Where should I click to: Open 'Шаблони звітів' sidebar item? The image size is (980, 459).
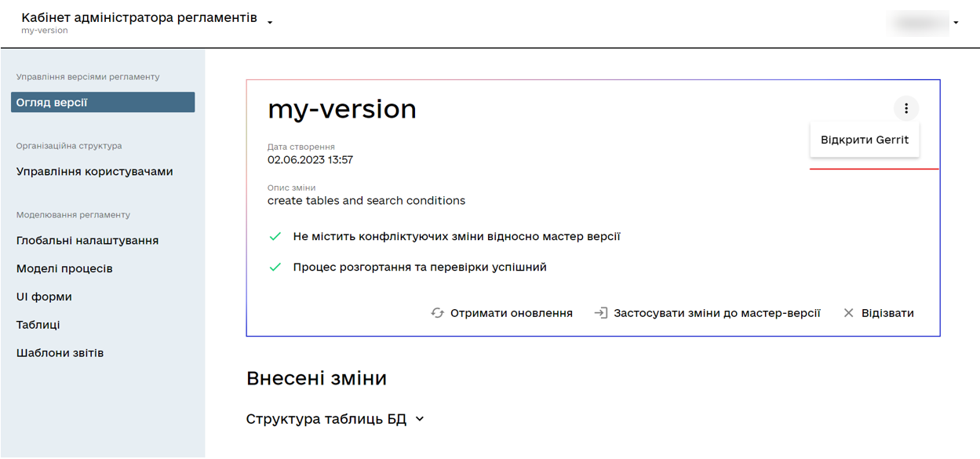tap(60, 353)
